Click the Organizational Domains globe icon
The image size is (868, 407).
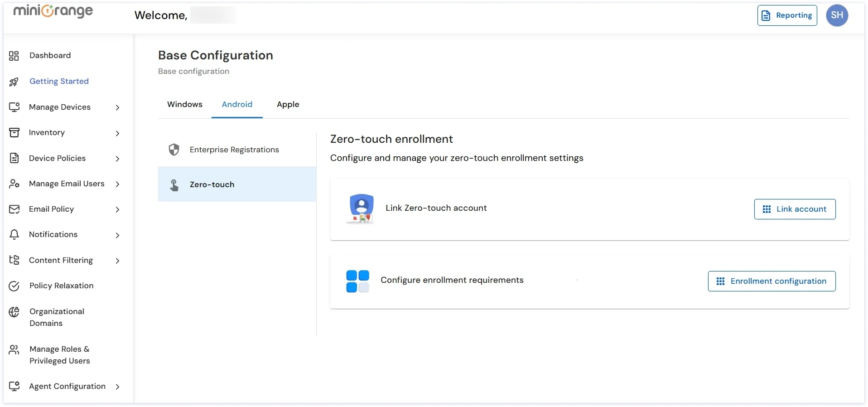click(14, 312)
